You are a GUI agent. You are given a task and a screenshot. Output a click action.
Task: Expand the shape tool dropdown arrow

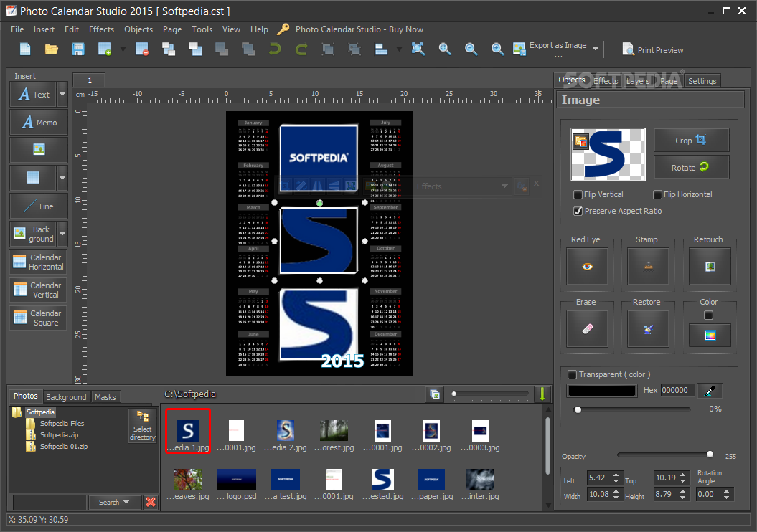(62, 178)
